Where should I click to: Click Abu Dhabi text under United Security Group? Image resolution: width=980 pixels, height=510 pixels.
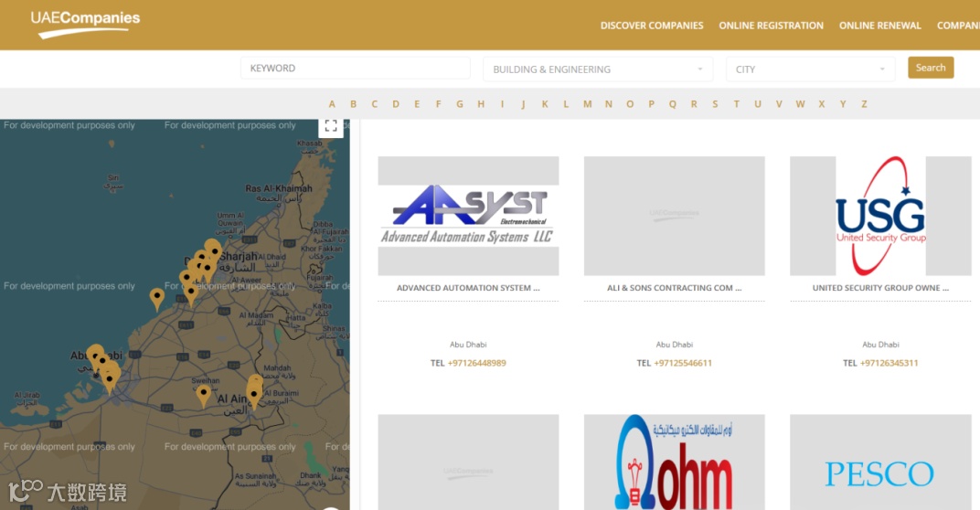[880, 345]
